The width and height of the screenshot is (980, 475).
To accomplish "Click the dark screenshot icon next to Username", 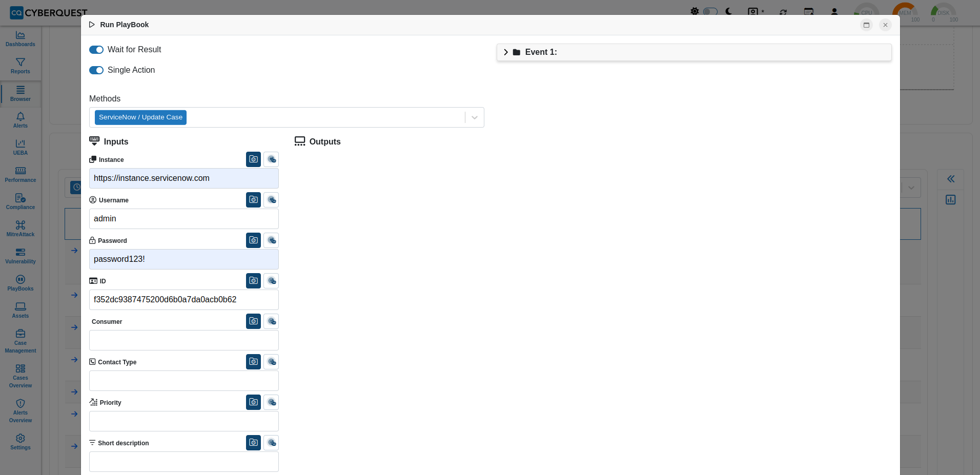I will coord(253,200).
